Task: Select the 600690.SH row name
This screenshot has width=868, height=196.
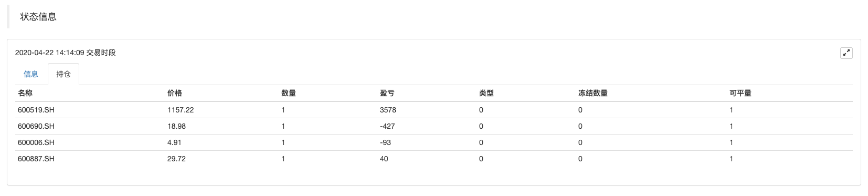Action: tap(36, 126)
